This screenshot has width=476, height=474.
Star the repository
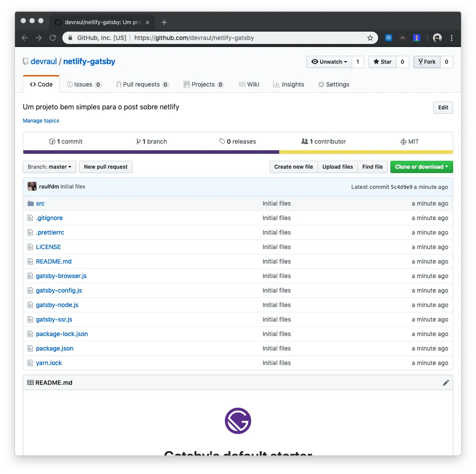(382, 62)
